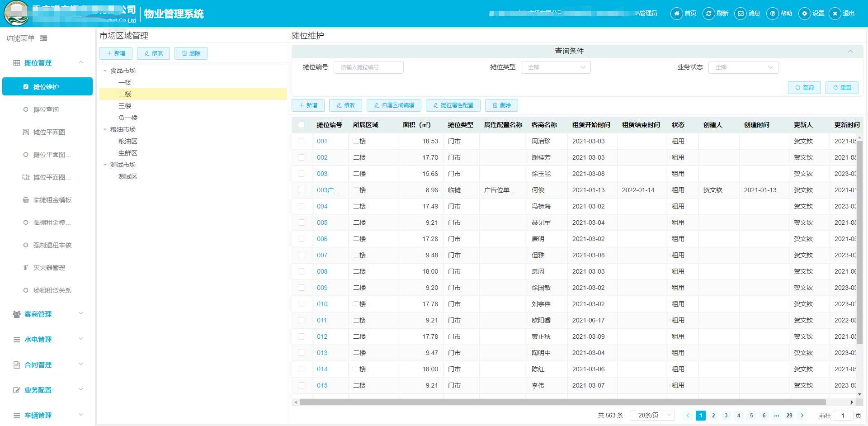The image size is (868, 426).
Task: Check the row checkbox for stall 010
Action: [x=301, y=304]
